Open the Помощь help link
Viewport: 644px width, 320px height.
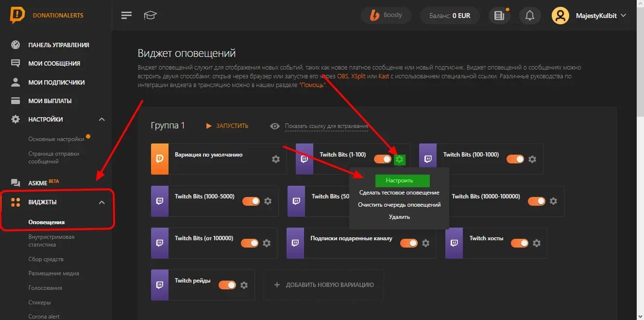313,85
